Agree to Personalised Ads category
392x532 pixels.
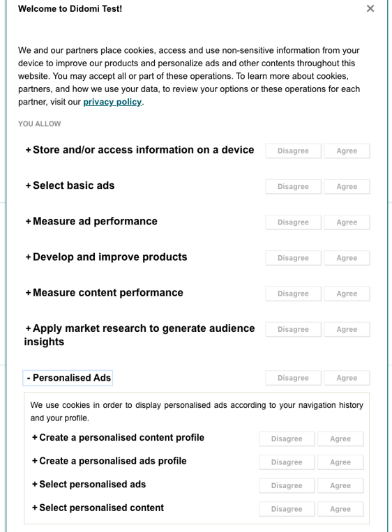click(x=347, y=378)
